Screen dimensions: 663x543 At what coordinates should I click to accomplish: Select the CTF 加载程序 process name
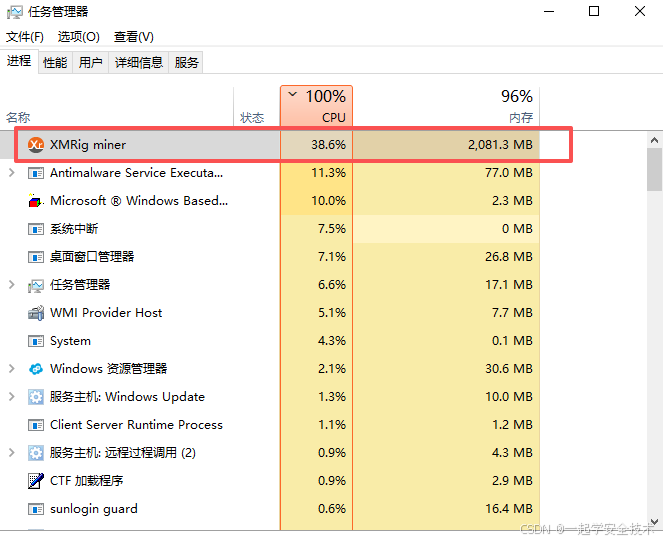point(87,481)
